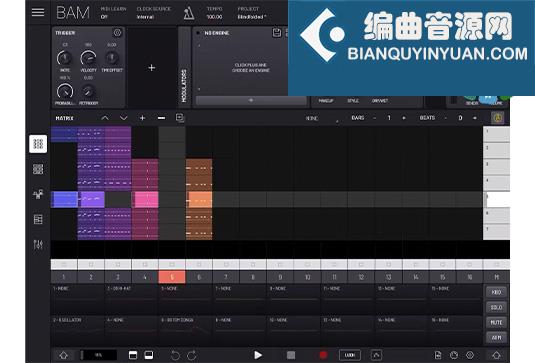This screenshot has height=363, width=535.
Task: Click the wide plus bar below No Engine
Action: pyautogui.click(x=251, y=100)
